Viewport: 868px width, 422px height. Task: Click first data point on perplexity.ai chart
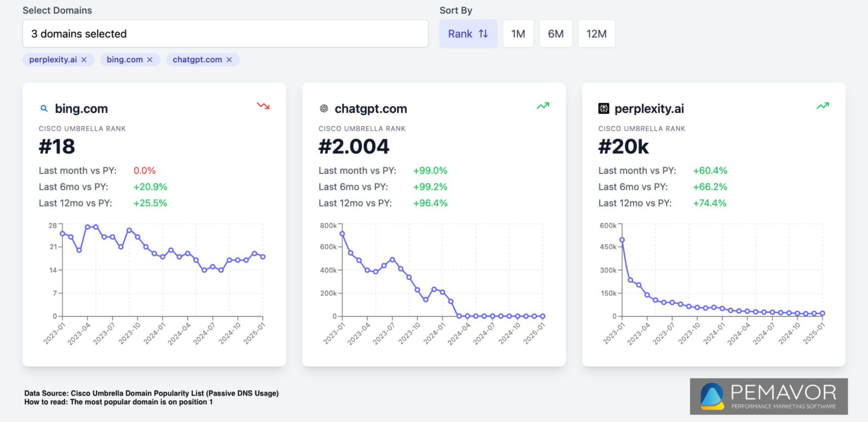(622, 240)
